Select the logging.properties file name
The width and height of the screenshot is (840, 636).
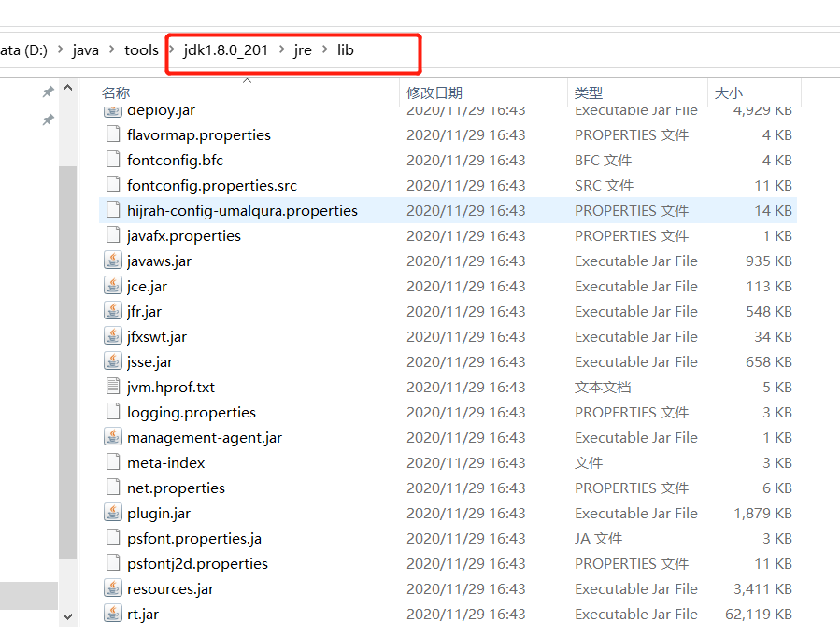(x=192, y=412)
